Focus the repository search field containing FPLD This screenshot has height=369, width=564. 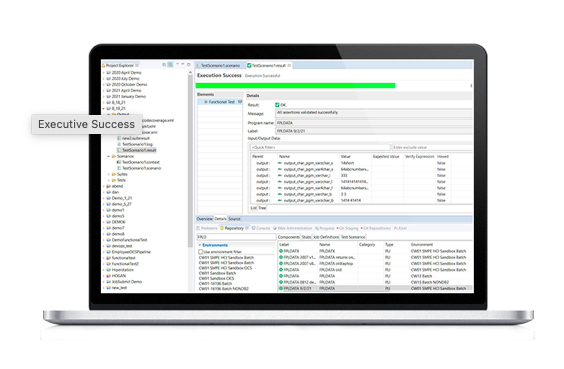coord(236,237)
